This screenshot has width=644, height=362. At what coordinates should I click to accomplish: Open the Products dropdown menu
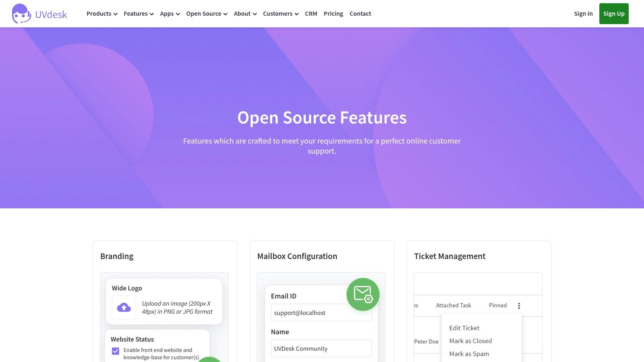[x=102, y=14]
